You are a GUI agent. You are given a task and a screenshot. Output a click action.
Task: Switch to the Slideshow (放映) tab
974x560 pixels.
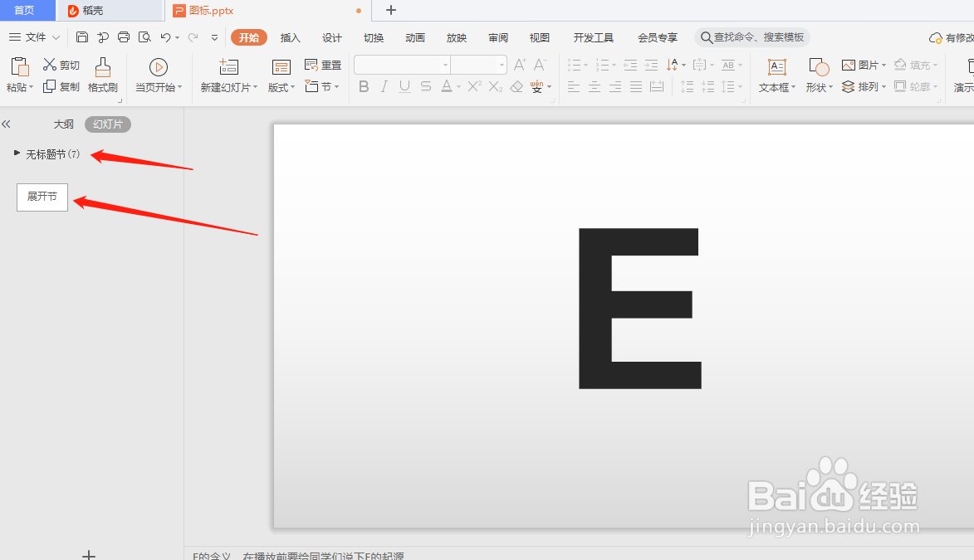(x=457, y=38)
